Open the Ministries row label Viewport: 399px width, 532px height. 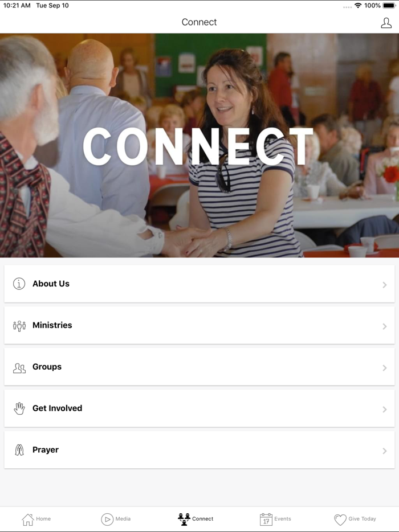(52, 325)
